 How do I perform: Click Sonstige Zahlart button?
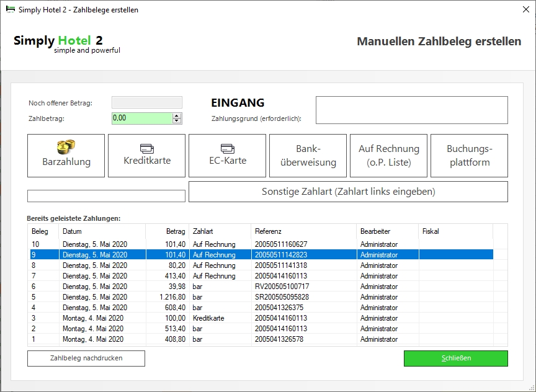pyautogui.click(x=348, y=192)
